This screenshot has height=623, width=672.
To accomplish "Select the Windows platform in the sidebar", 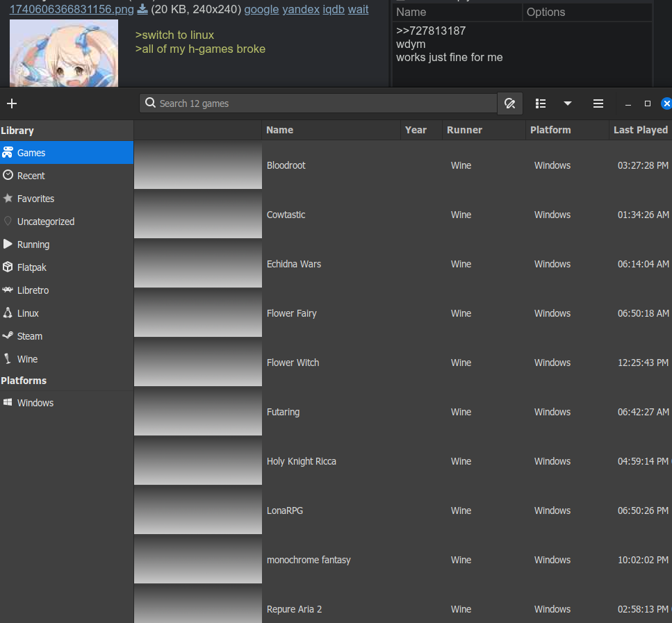I will [67, 403].
